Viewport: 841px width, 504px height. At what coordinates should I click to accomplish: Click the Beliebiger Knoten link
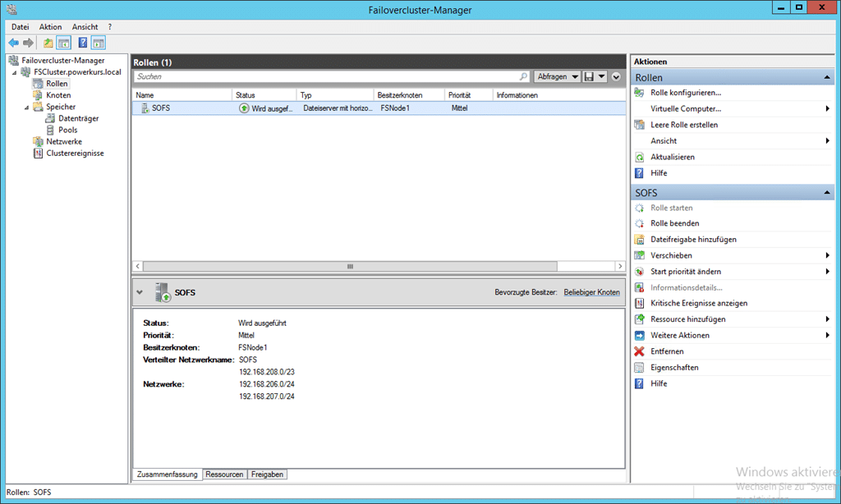pos(591,292)
